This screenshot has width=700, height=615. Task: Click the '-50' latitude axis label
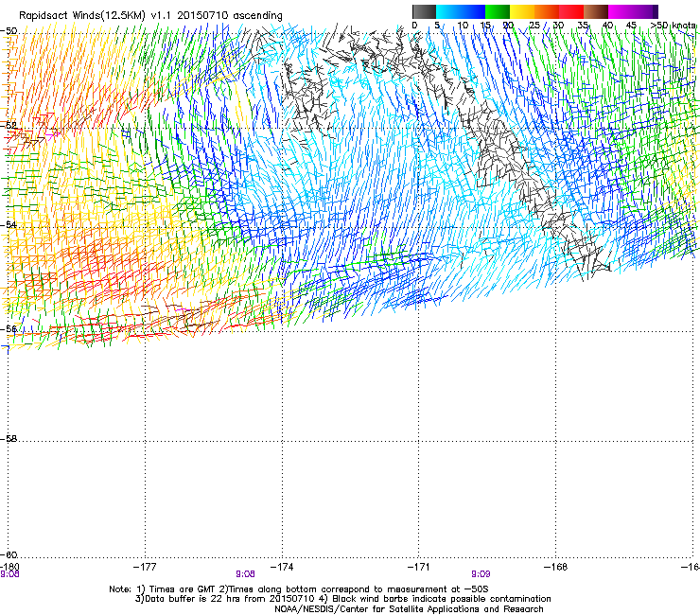coord(9,31)
